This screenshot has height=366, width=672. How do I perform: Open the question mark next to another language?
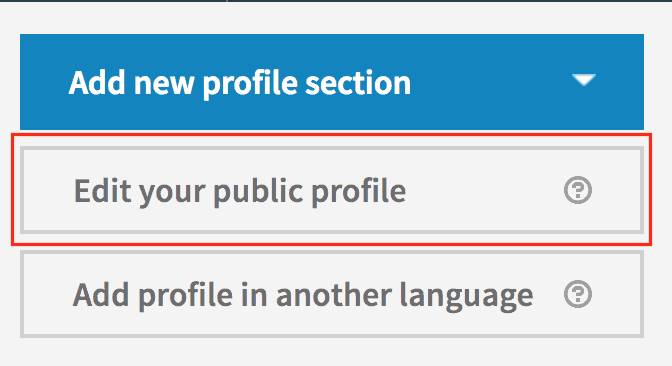pos(578,294)
